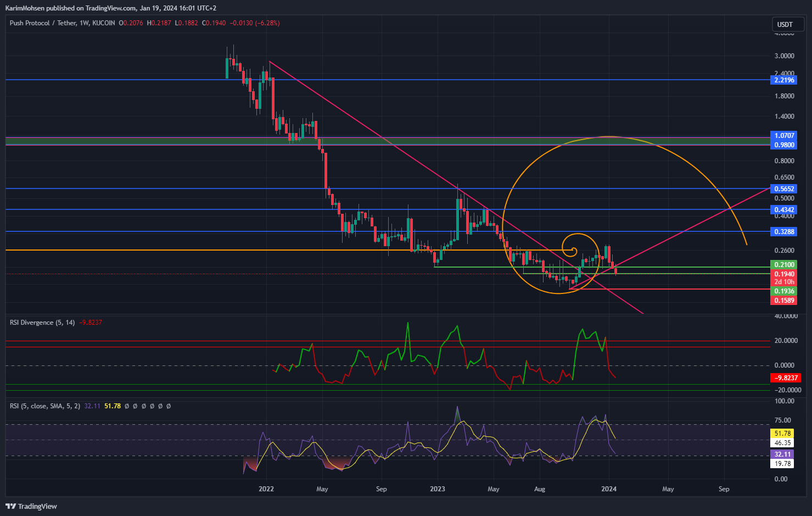The width and height of the screenshot is (812, 516).
Task: Click the 2024 time axis label
Action: coord(609,489)
